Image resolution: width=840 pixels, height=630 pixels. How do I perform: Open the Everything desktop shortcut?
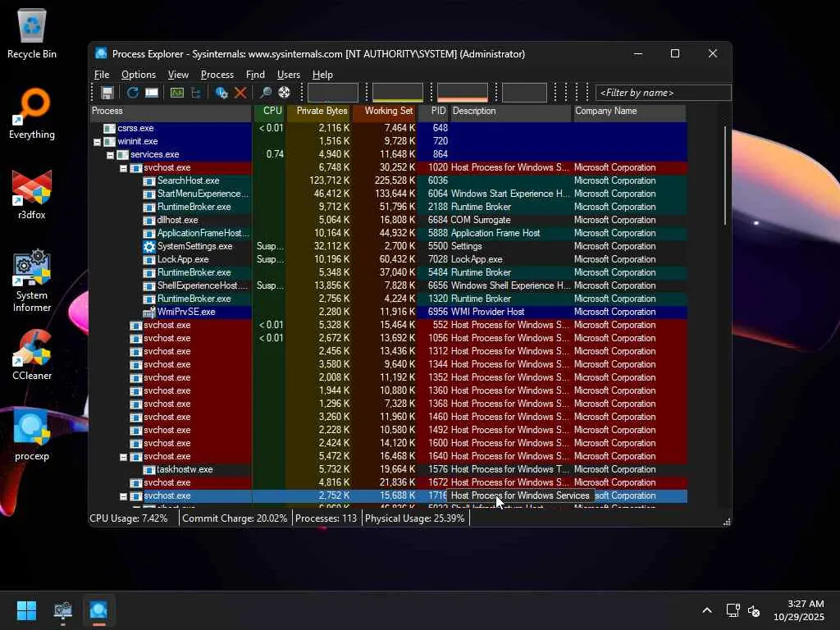(x=32, y=113)
